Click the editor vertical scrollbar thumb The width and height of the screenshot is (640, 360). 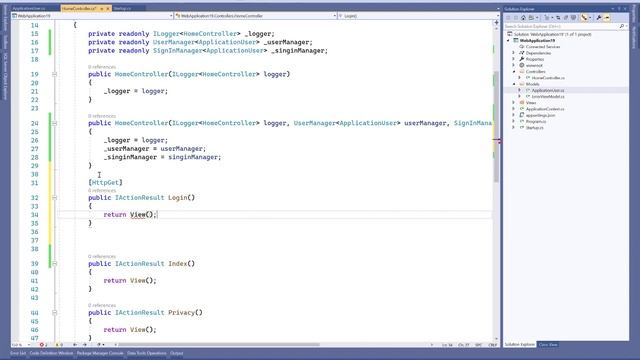[x=496, y=127]
